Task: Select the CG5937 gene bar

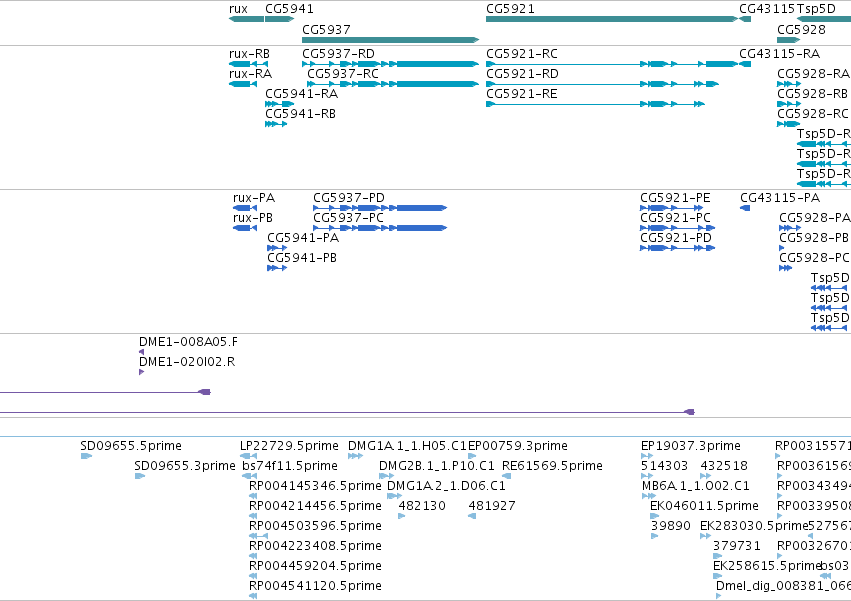Action: (x=391, y=40)
